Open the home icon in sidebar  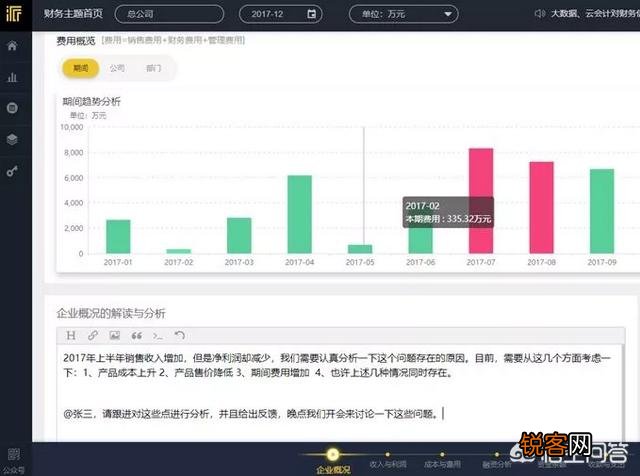click(12, 46)
